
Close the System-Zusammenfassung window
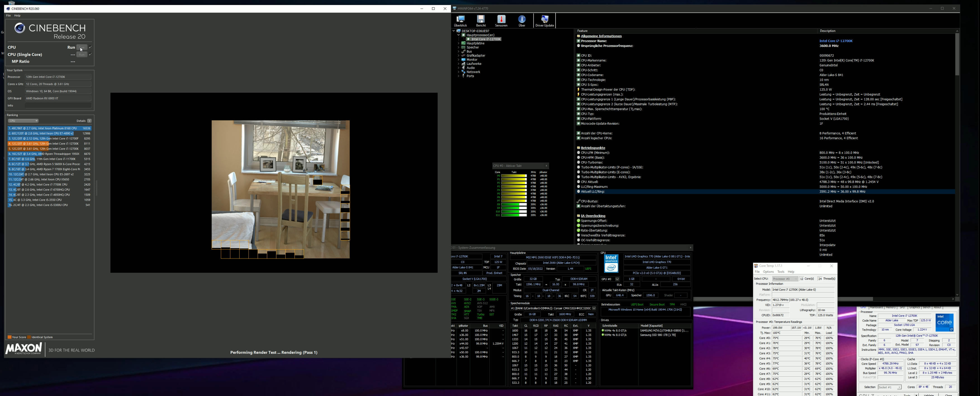(690, 248)
